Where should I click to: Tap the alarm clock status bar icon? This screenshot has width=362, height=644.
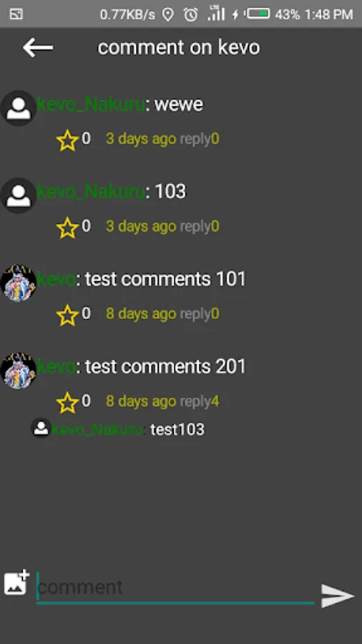pos(190,15)
